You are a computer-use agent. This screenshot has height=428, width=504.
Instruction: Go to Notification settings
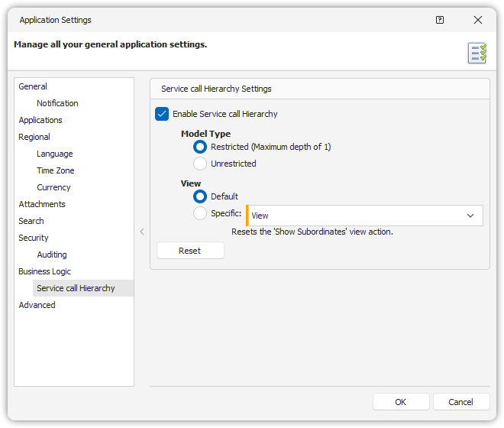[57, 103]
